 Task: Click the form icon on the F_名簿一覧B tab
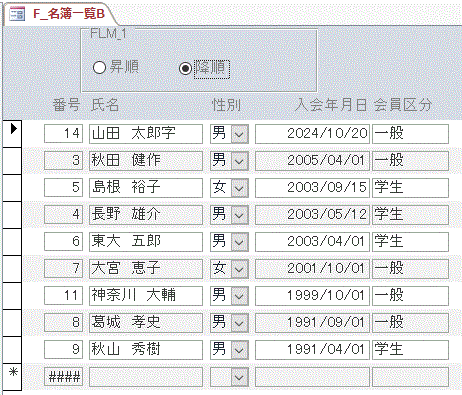click(x=17, y=14)
